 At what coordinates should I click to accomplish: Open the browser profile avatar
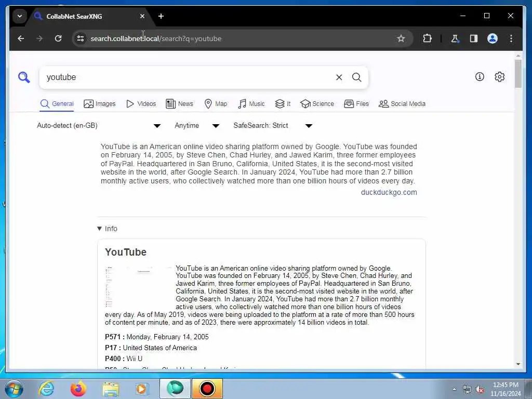click(493, 38)
